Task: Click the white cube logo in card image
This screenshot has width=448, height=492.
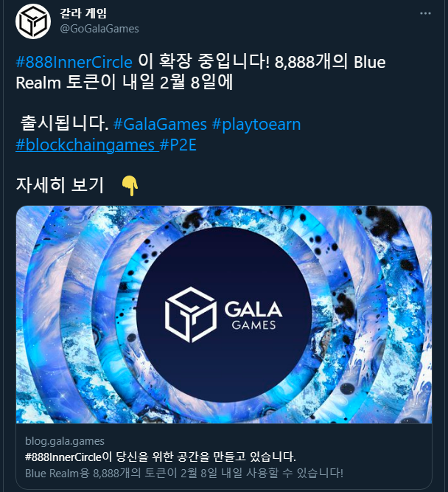Action: [x=191, y=314]
